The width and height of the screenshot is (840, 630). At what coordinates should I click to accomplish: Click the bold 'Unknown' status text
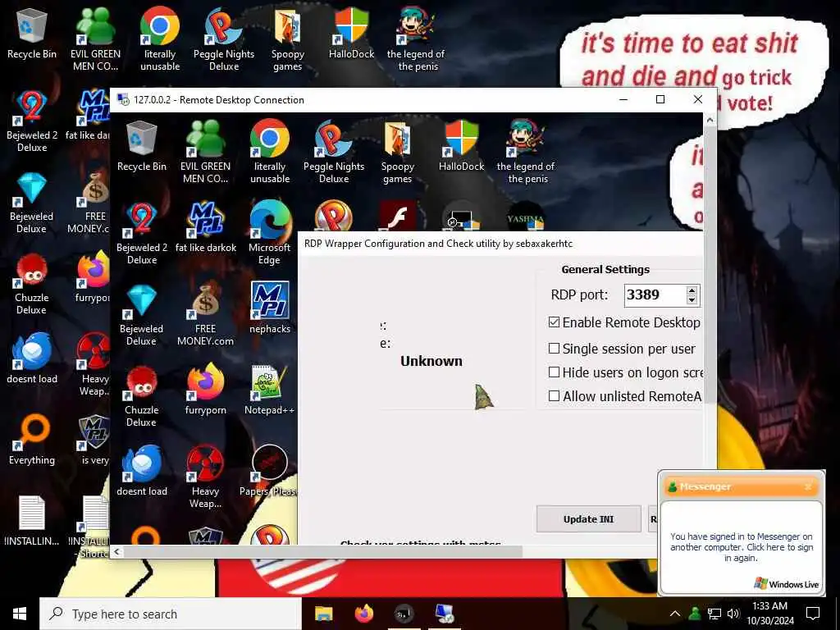click(x=431, y=361)
